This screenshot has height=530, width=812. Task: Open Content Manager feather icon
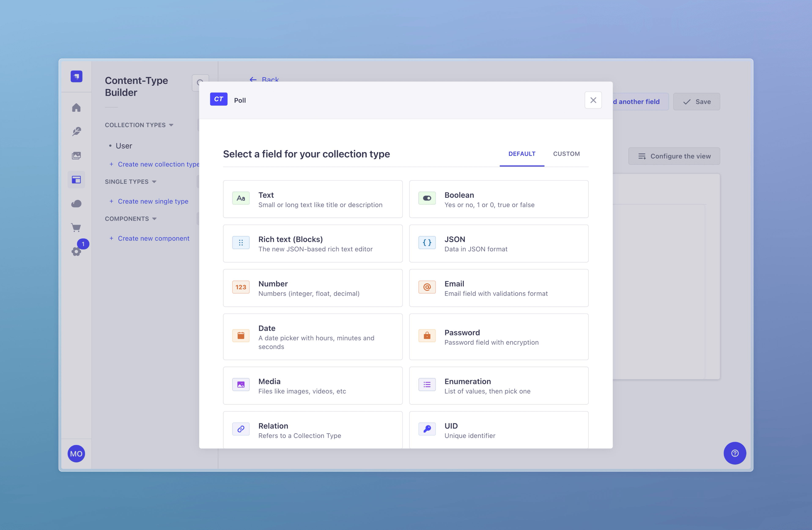(76, 131)
